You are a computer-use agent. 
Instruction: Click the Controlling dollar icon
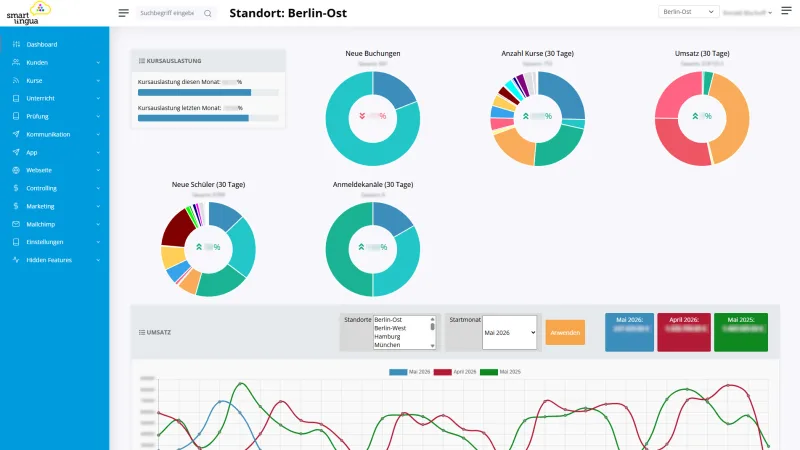point(16,188)
